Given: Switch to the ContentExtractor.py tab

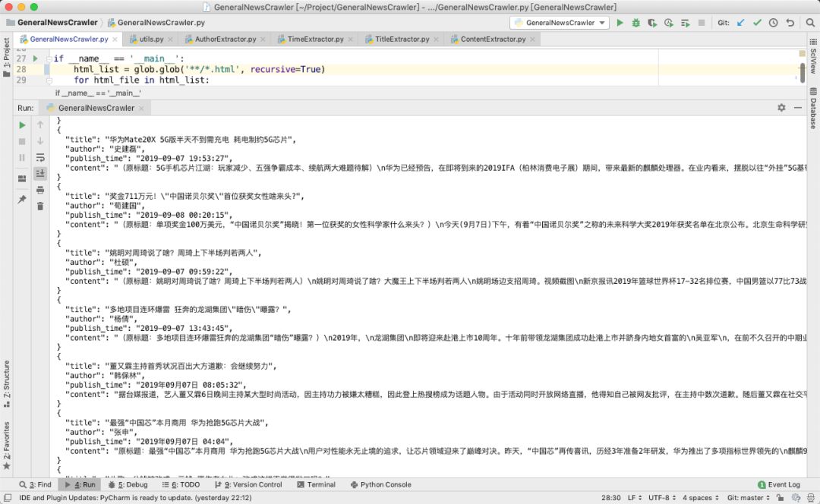Looking at the screenshot, I should pyautogui.click(x=493, y=39).
